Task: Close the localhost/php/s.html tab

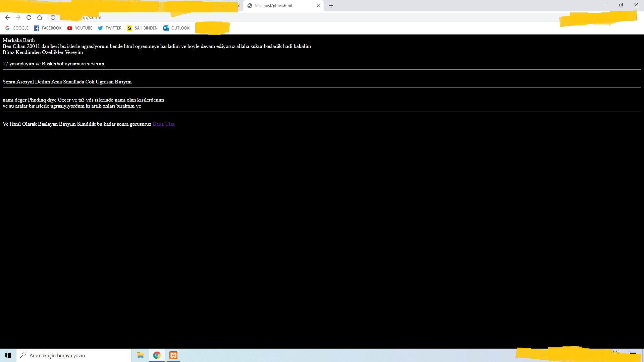Action: pyautogui.click(x=318, y=6)
